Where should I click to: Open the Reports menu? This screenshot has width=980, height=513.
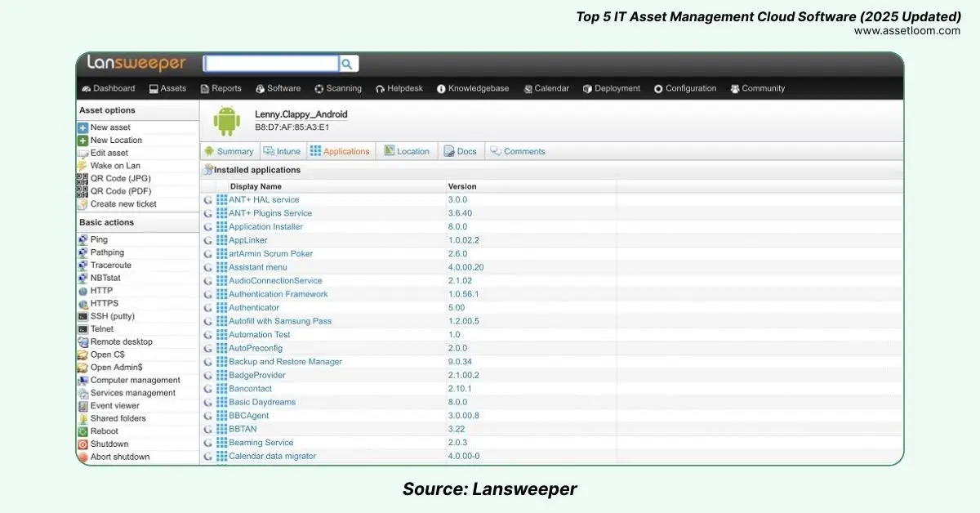coord(220,88)
